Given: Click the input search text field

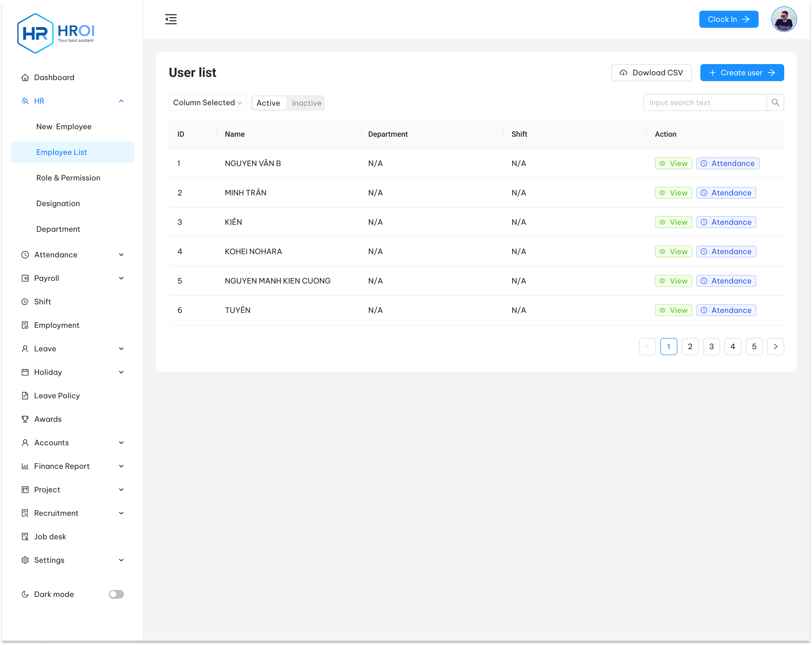Looking at the screenshot, I should click(704, 103).
